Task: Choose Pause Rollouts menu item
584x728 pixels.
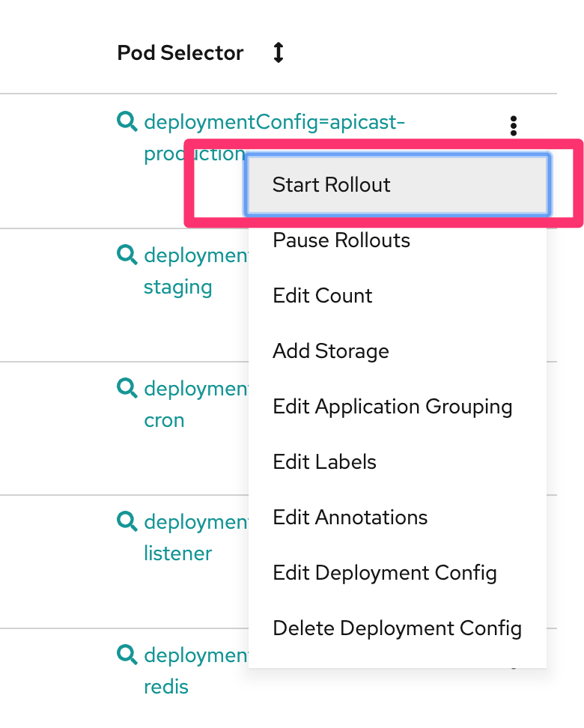Action: [x=398, y=240]
